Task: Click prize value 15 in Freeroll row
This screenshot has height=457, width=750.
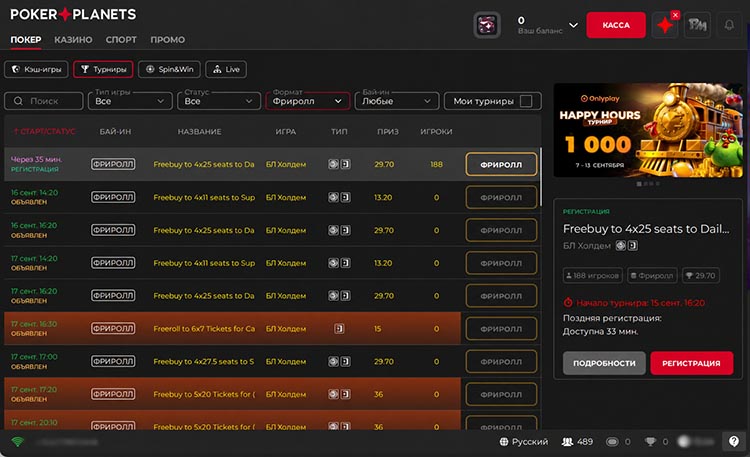Action: point(377,329)
